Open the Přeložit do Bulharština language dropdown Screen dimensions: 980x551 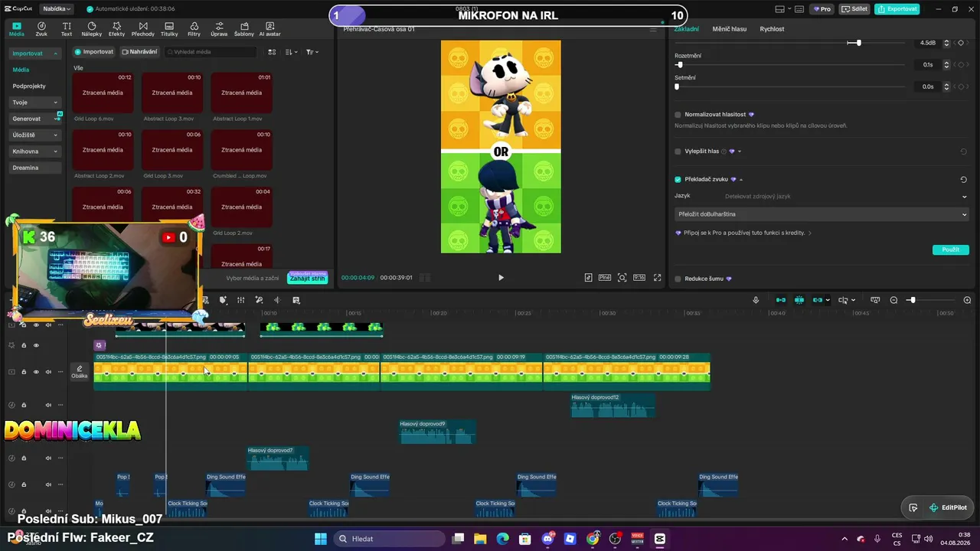[x=822, y=214]
